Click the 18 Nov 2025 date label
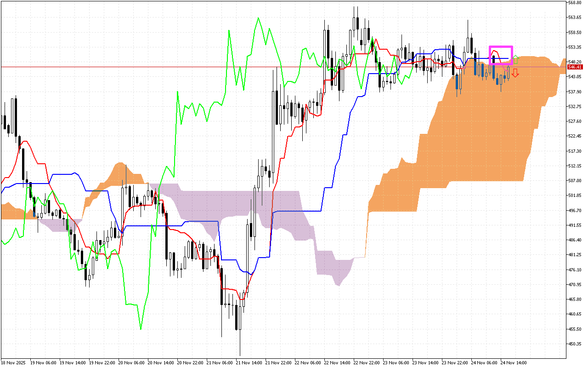The image size is (588, 368). point(14,363)
